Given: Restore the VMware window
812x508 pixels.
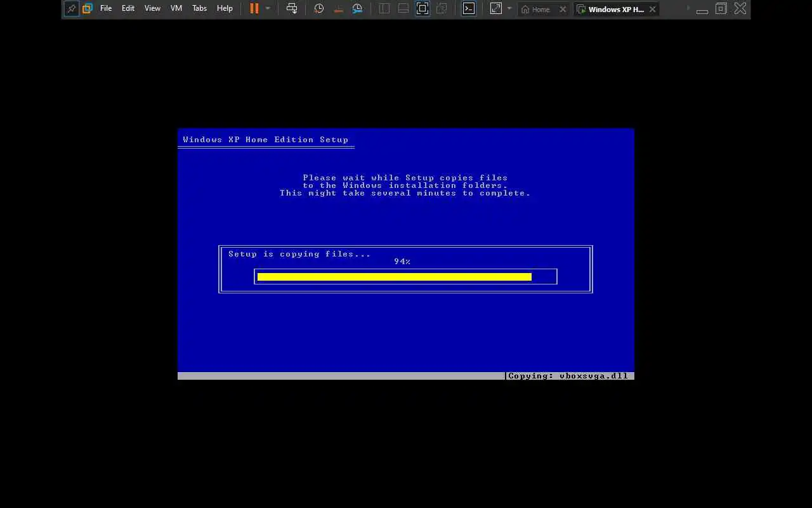Looking at the screenshot, I should coord(721,9).
